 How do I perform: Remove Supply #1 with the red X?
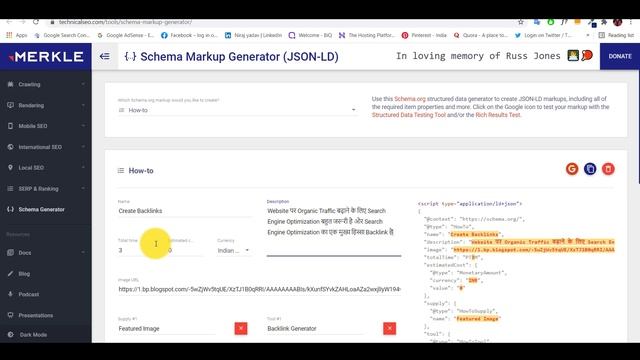[x=241, y=329]
